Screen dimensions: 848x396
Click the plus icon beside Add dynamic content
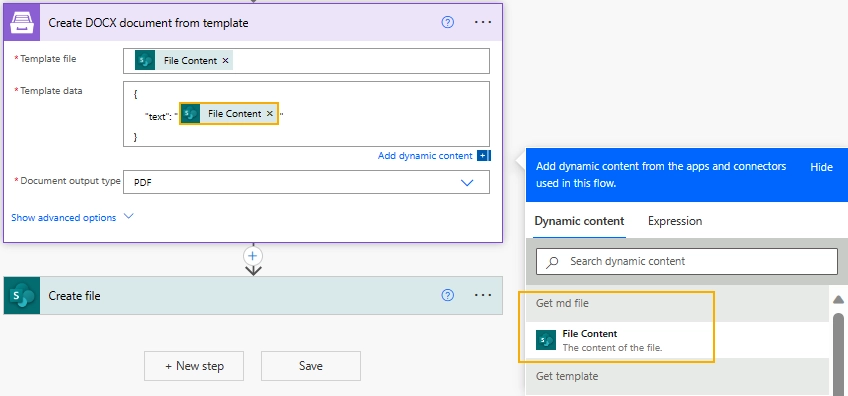482,156
